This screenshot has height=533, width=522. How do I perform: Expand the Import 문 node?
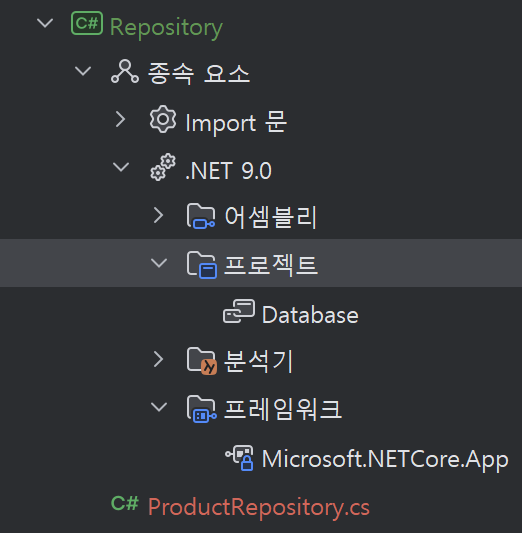(120, 119)
